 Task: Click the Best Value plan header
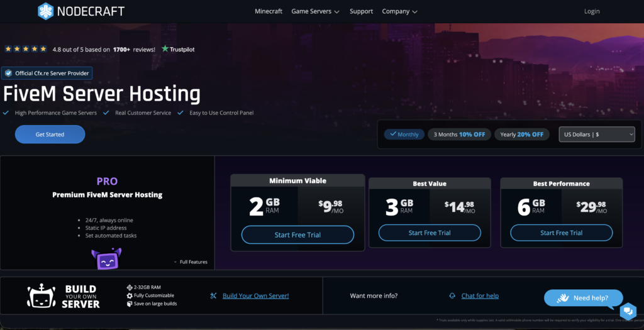(x=430, y=184)
